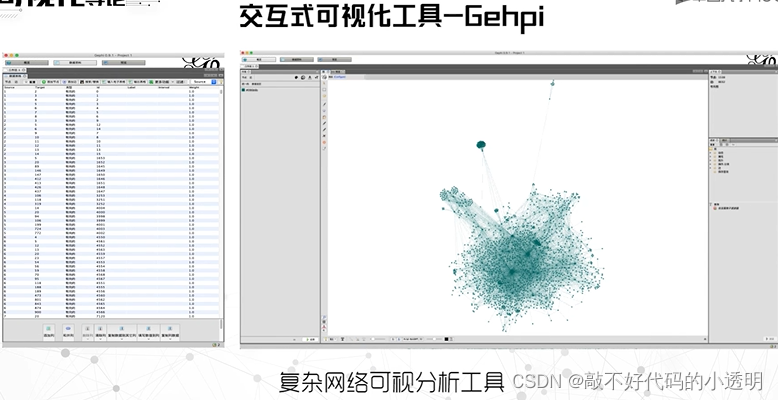
Task: Select the edit node attributes tool
Action: click(x=324, y=148)
